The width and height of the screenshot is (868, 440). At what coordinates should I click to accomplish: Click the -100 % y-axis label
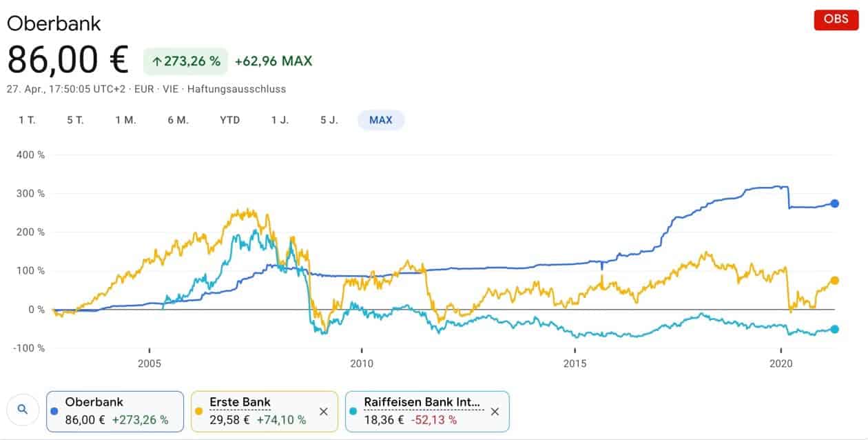pyautogui.click(x=29, y=348)
